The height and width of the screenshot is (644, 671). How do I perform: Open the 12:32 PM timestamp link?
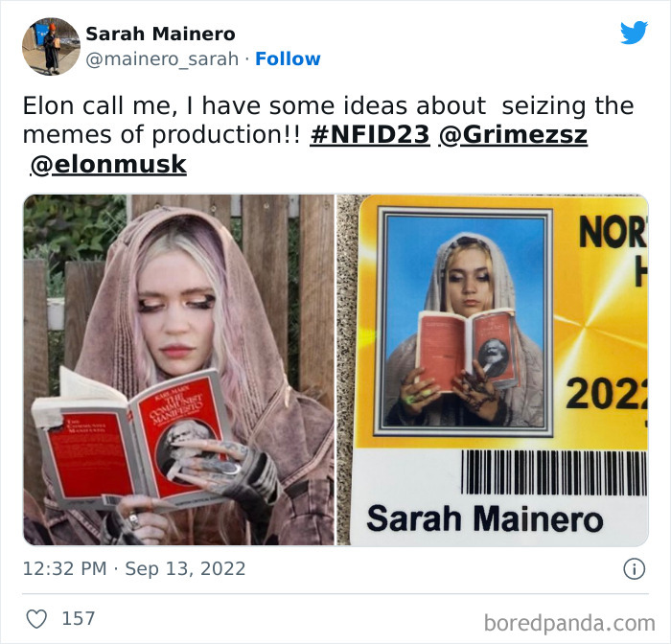coord(64,568)
